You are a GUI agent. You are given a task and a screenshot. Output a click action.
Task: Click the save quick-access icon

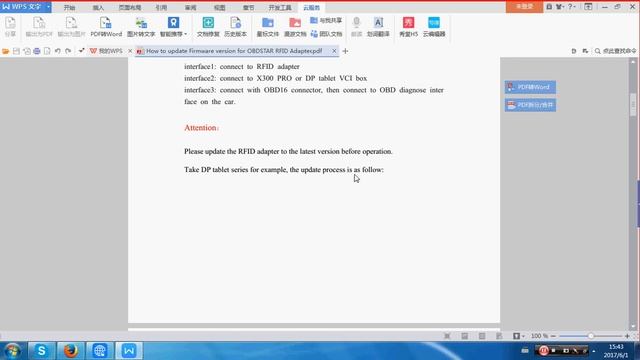[x=16, y=51]
